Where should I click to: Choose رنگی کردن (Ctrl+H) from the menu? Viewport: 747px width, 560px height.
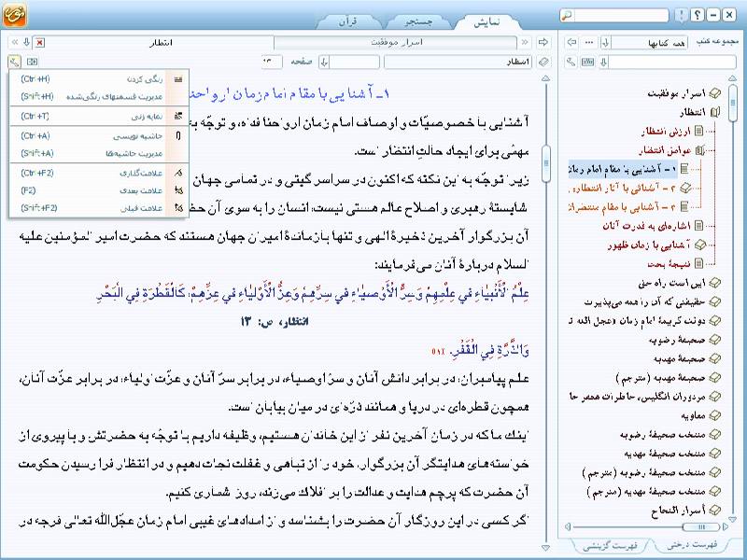(99, 79)
